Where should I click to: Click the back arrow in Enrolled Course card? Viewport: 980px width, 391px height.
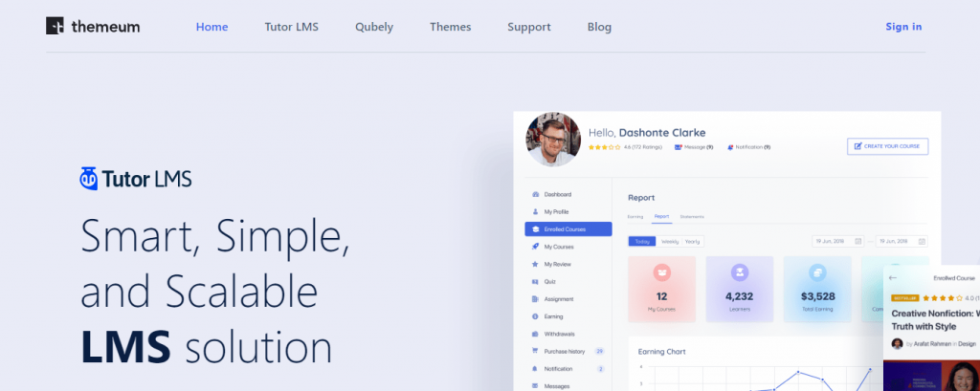893,278
